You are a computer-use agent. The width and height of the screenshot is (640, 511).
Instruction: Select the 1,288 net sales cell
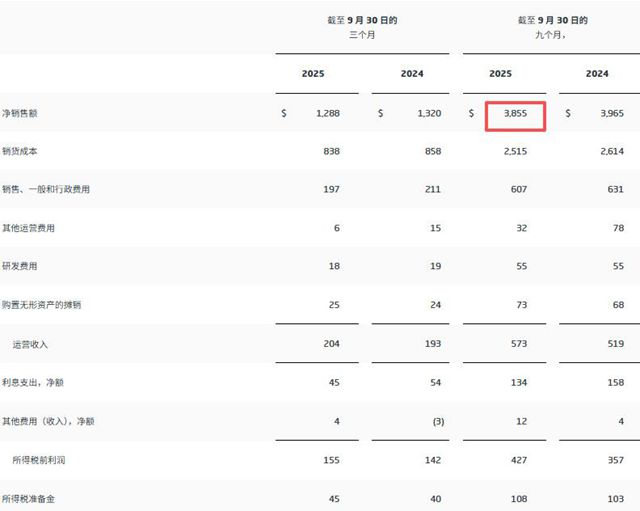(327, 114)
